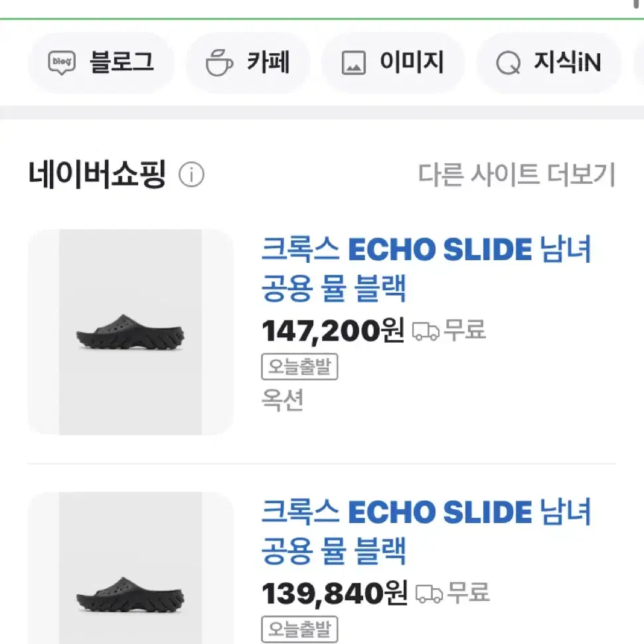Viewport: 644px width, 644px height.
Task: Tap the image picture icon
Action: click(x=354, y=63)
